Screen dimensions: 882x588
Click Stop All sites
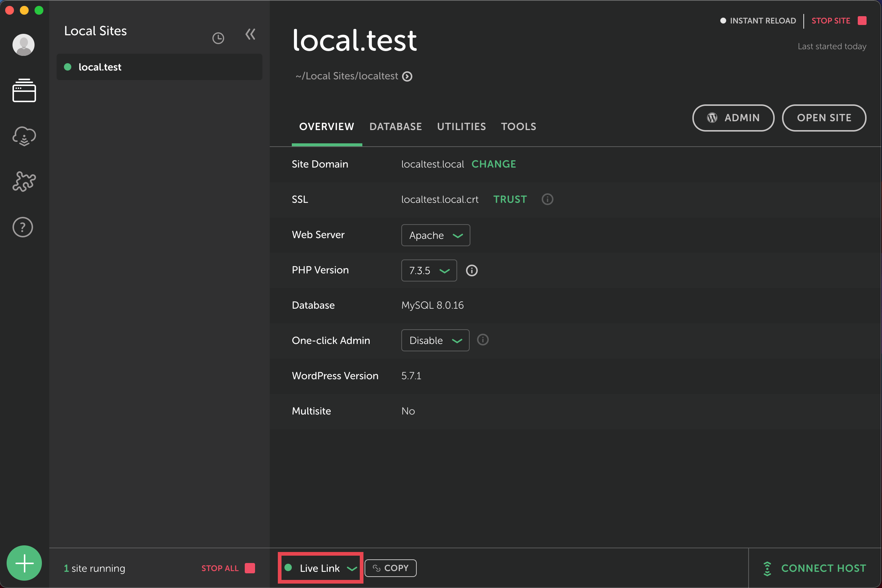coord(220,568)
